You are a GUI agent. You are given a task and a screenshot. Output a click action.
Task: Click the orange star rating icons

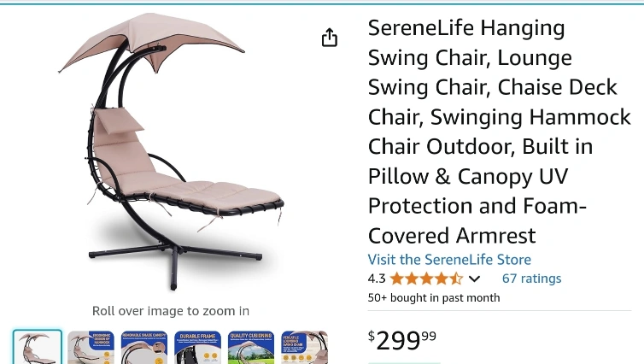(426, 279)
